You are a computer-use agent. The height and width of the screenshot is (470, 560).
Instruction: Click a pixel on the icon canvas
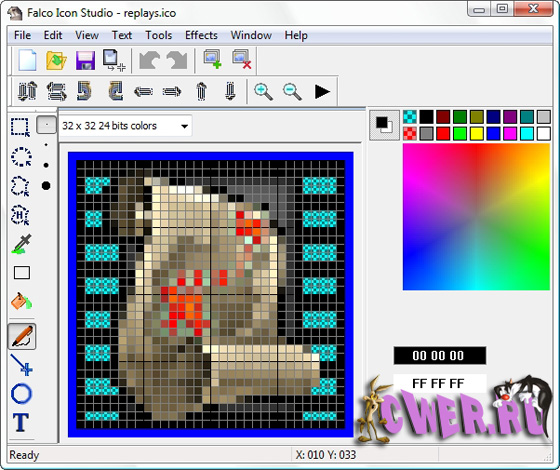(211, 295)
